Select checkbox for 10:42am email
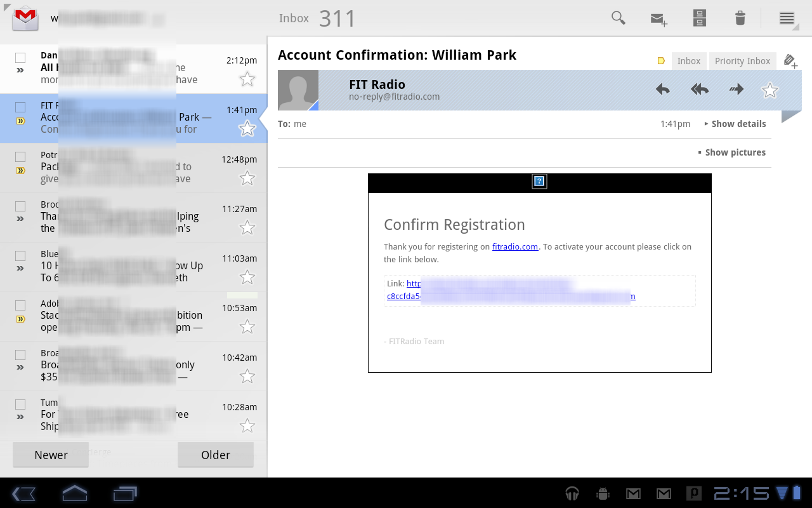 pyautogui.click(x=20, y=354)
